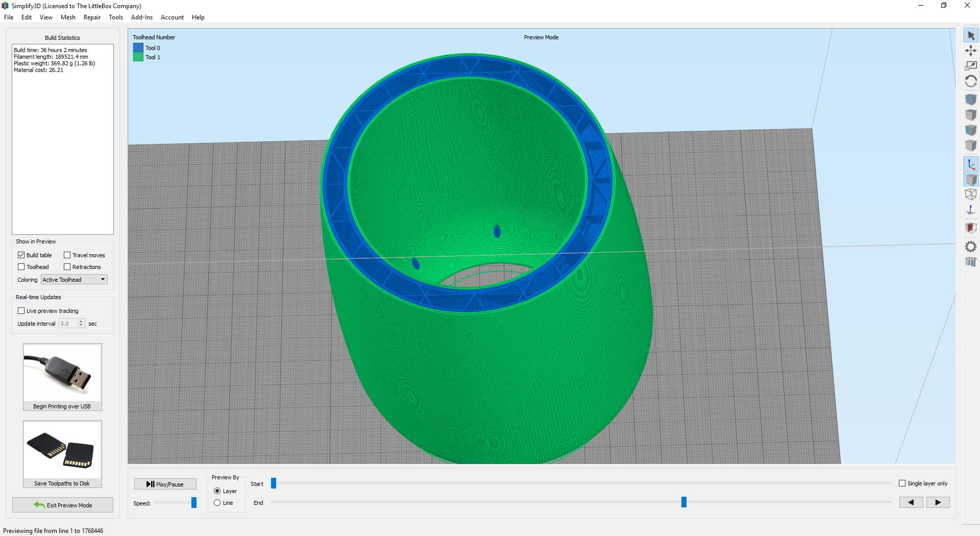The height and width of the screenshot is (536, 980).
Task: Click the Play/Pause button
Action: [x=165, y=484]
